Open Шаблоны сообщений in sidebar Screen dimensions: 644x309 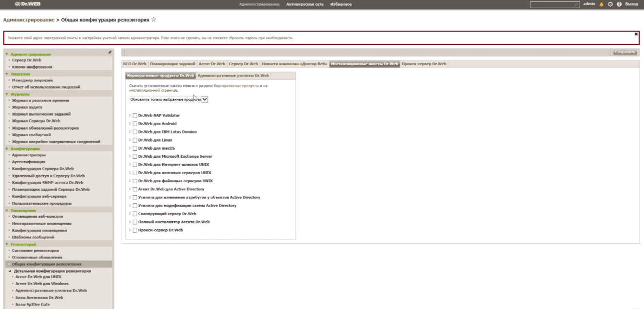tap(33, 238)
